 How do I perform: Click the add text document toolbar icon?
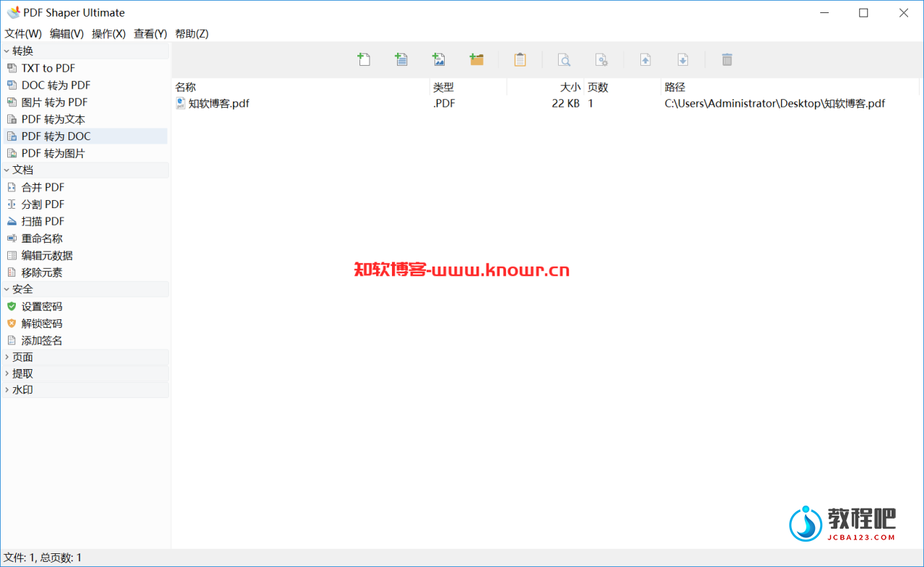pyautogui.click(x=401, y=59)
